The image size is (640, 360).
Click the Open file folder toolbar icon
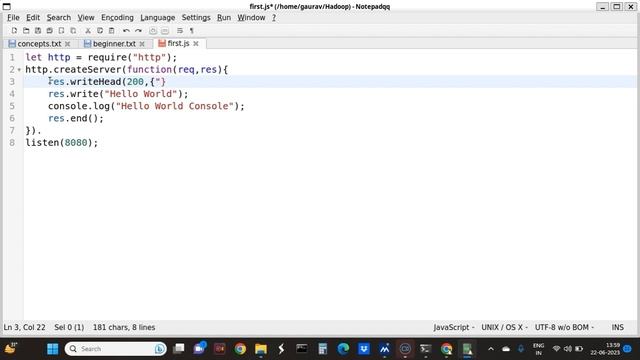[26, 31]
